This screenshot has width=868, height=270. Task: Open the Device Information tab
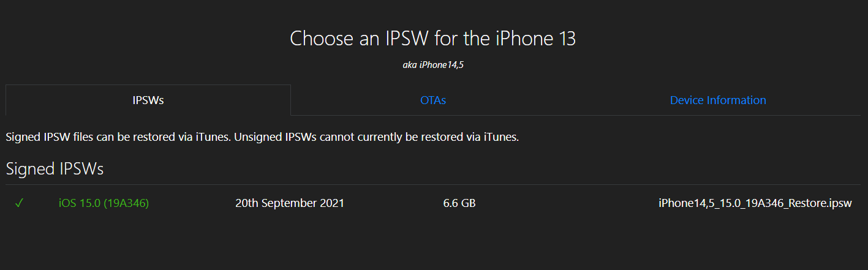pos(718,100)
